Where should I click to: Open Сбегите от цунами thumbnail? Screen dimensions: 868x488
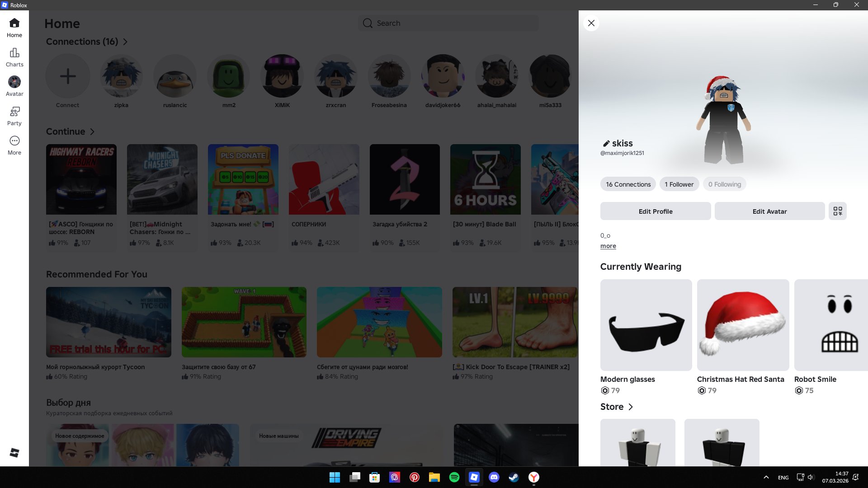(x=379, y=322)
